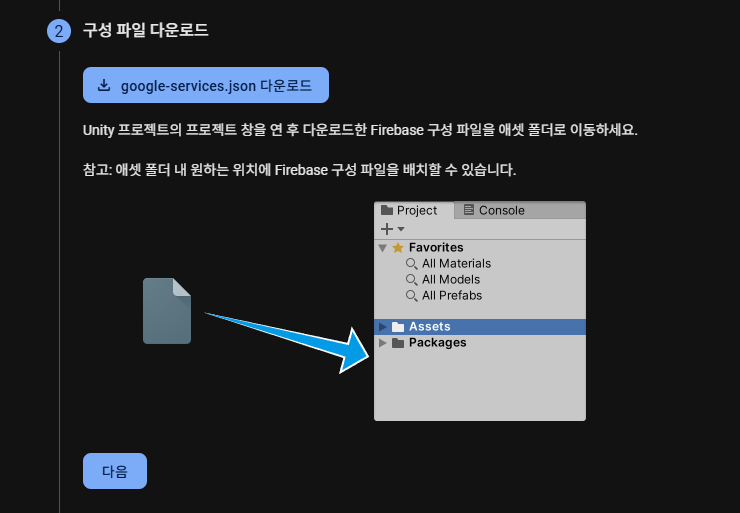Select the step 2 number circle
The width and height of the screenshot is (740, 513).
[x=59, y=31]
